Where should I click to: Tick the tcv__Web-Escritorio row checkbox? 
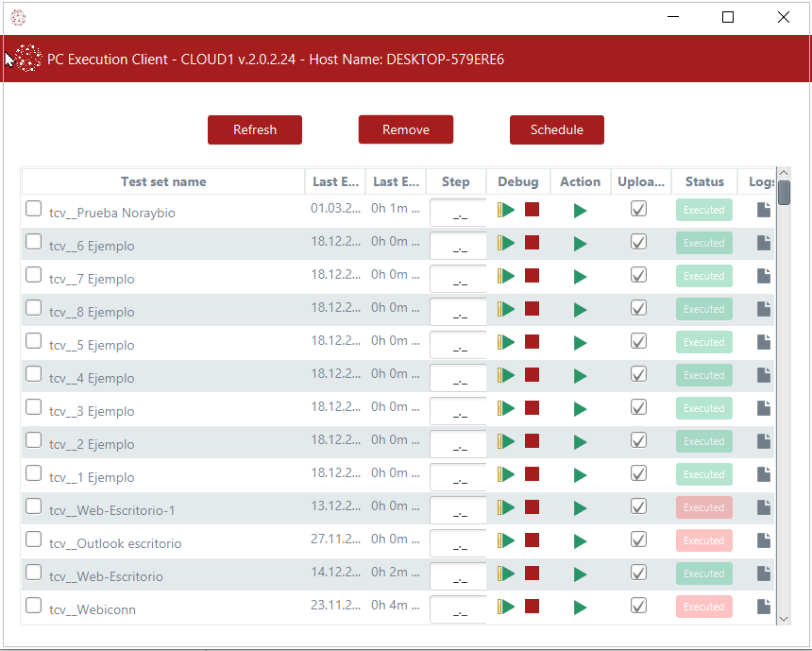(x=34, y=573)
